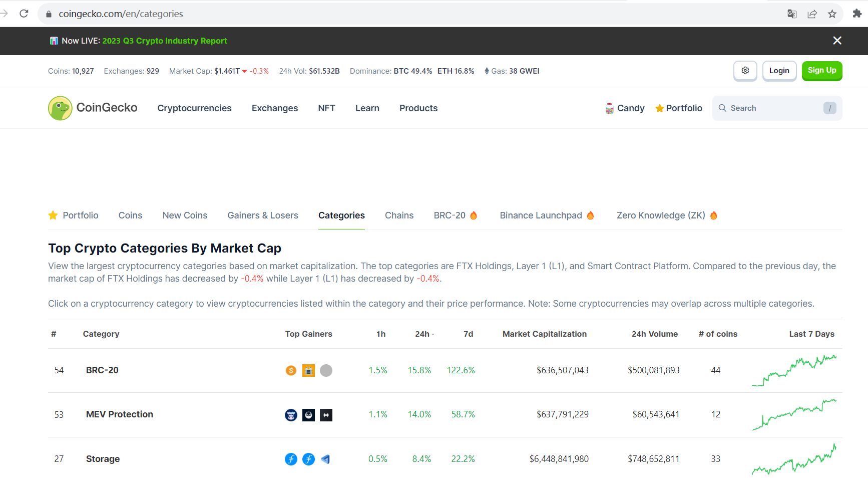Click the Portfolio star icon in header
This screenshot has height=478, width=868.
click(x=659, y=108)
